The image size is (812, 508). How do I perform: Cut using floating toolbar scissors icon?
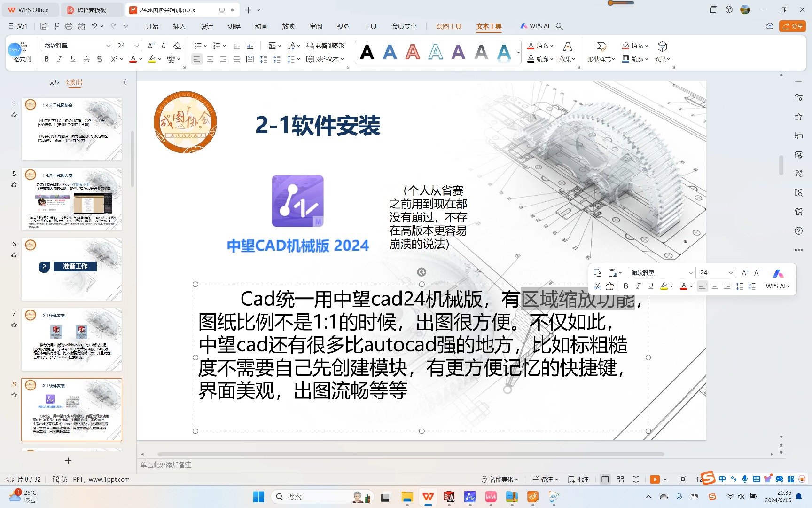[x=598, y=286]
